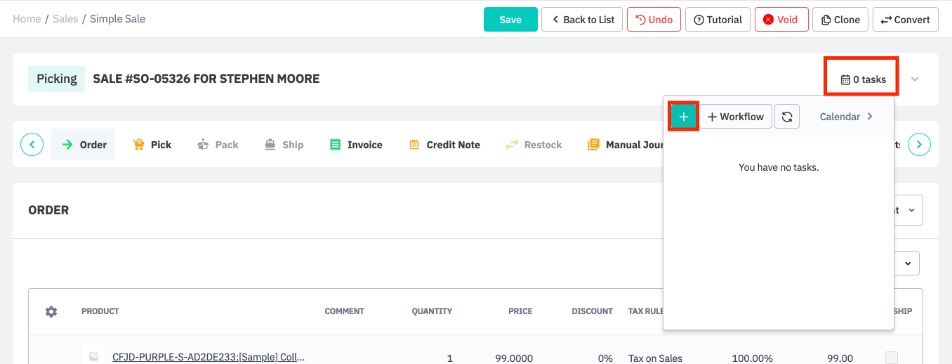
Task: Open Calendar via the chevron link
Action: coord(846,116)
